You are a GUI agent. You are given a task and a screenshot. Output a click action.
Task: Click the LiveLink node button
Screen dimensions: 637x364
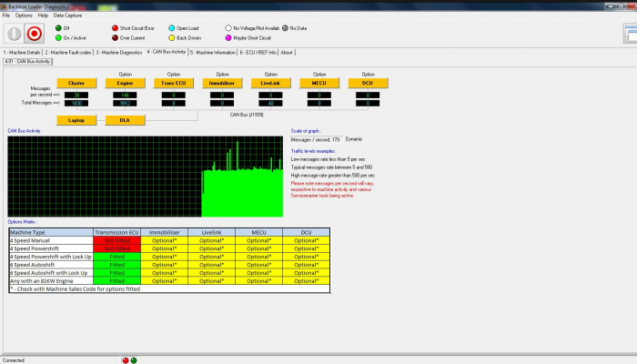270,83
